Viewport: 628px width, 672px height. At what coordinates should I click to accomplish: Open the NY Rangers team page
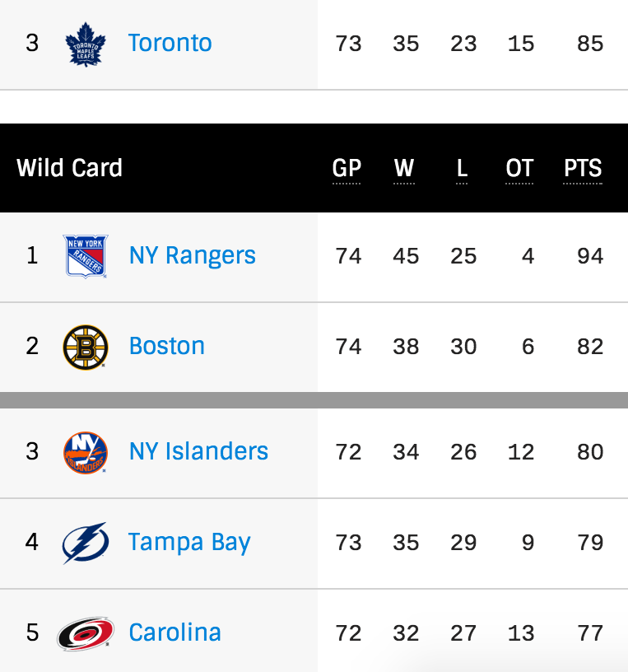(x=193, y=256)
